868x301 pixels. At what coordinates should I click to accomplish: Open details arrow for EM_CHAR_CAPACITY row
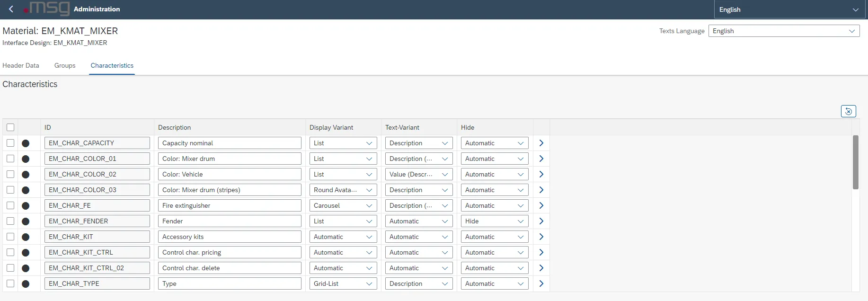[x=541, y=143]
